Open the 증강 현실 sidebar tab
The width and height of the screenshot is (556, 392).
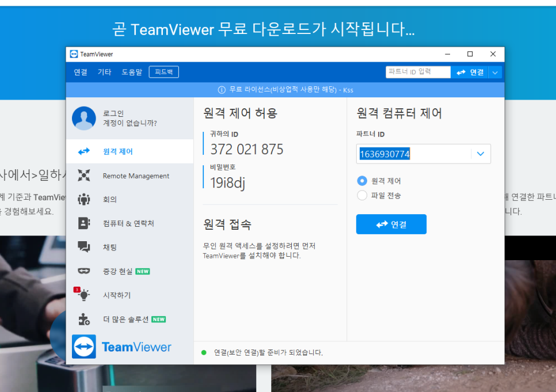(130, 271)
